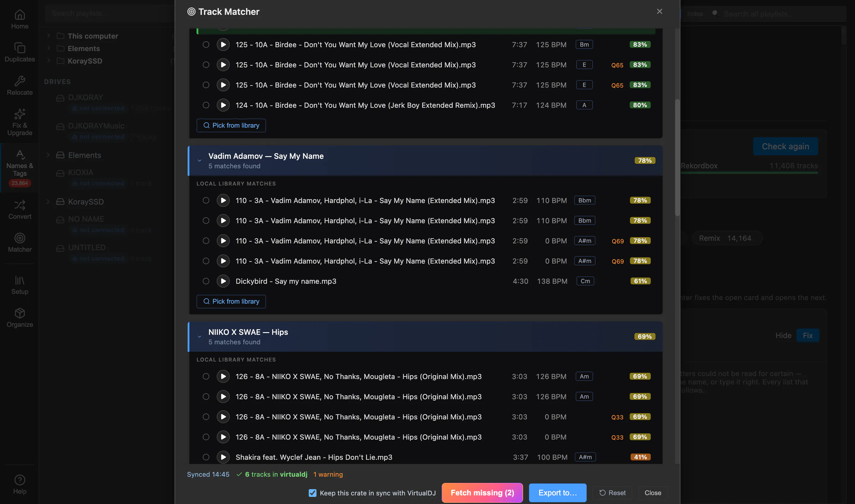
Task: Reset the Track Matcher results
Action: (x=612, y=493)
